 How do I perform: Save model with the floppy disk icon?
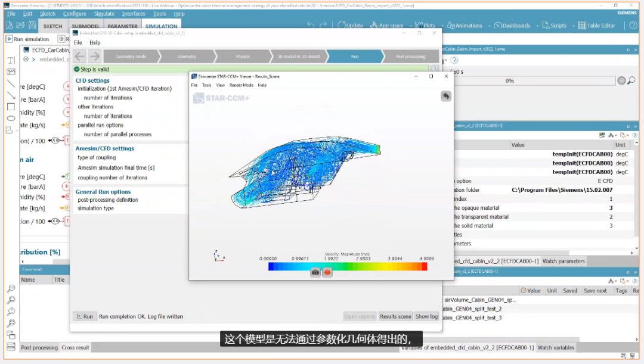point(32,26)
